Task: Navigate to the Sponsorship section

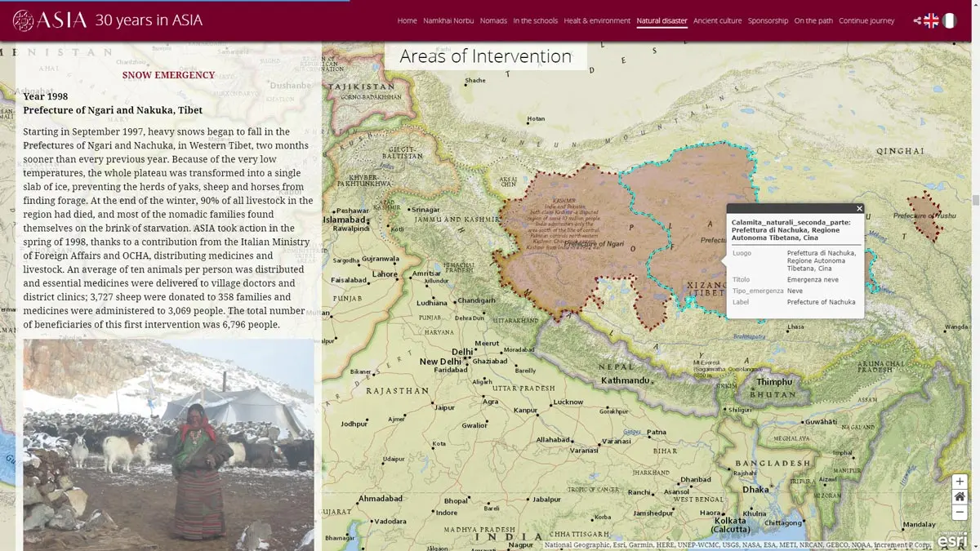Action: 768,20
